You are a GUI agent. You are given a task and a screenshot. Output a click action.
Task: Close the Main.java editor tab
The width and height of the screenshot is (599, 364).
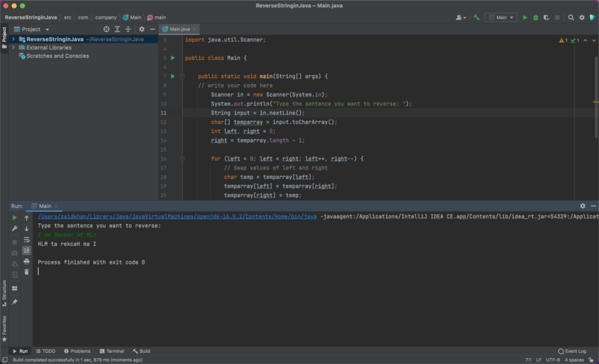tap(195, 29)
